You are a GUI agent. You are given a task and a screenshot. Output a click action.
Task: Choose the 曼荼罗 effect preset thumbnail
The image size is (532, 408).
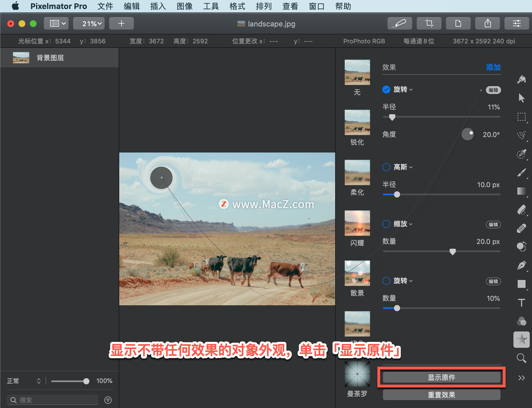click(357, 374)
